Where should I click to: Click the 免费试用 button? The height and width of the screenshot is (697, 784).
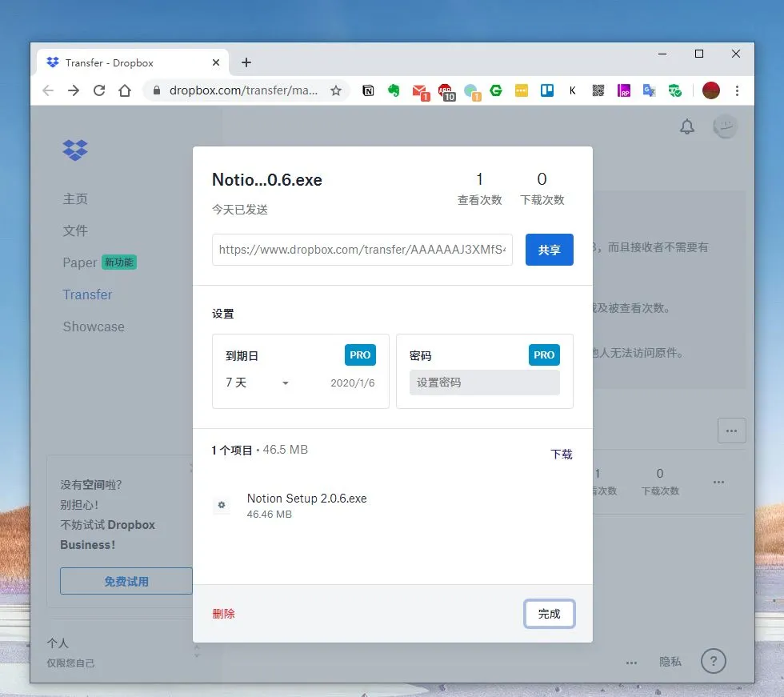pos(126,581)
